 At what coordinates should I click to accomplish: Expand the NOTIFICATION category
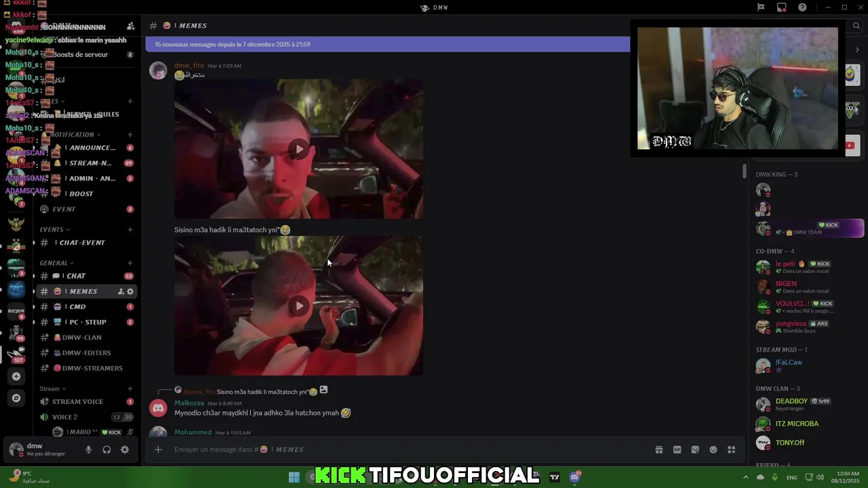pos(73,135)
